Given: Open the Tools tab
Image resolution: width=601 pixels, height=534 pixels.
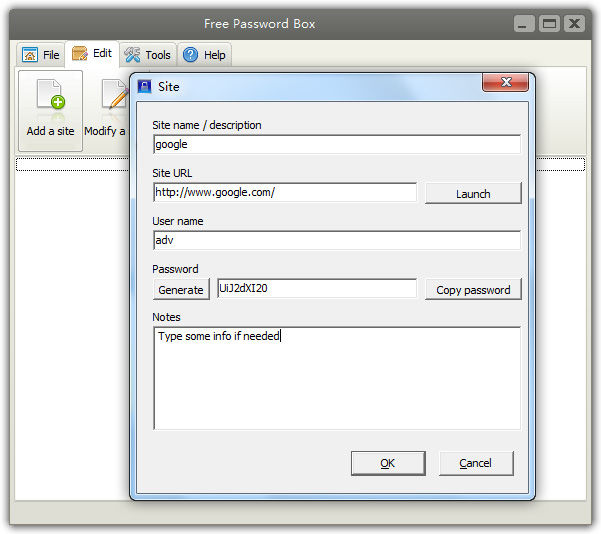Looking at the screenshot, I should point(148,55).
